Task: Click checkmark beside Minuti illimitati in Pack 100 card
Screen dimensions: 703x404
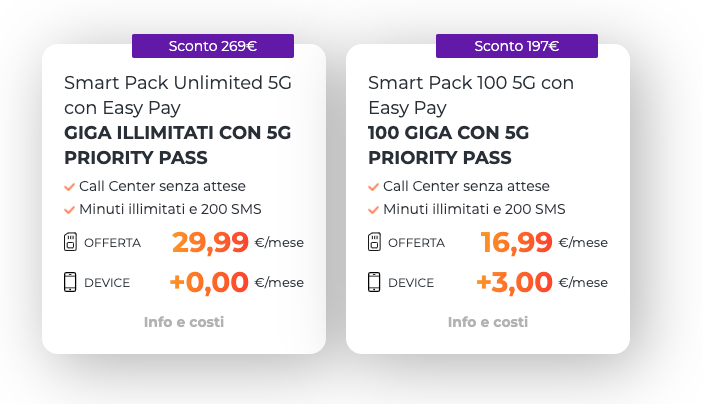Action: pyautogui.click(x=373, y=209)
